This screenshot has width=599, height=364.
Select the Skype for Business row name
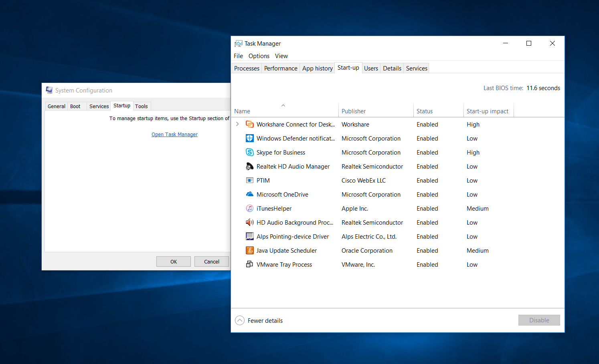click(x=281, y=153)
